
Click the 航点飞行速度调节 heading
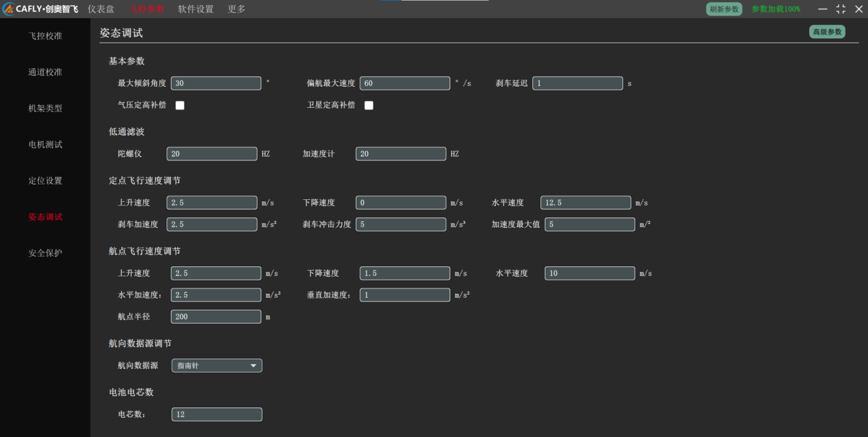(145, 251)
